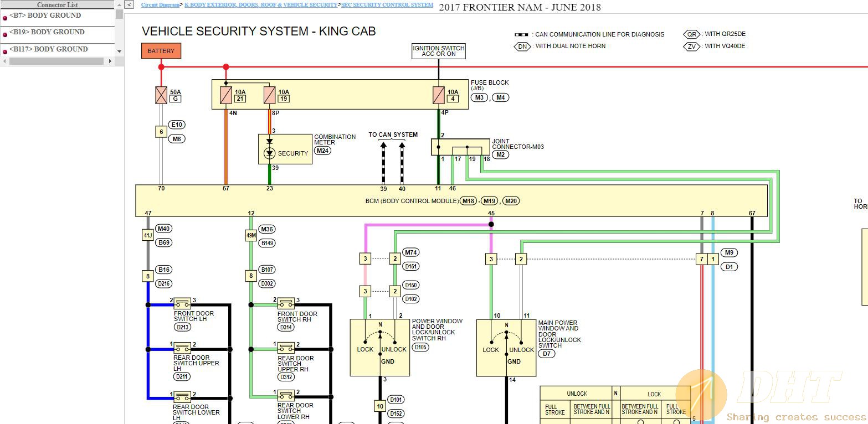Click connector list horizontal scroll left arrow
The height and width of the screenshot is (424, 868).
[4, 61]
